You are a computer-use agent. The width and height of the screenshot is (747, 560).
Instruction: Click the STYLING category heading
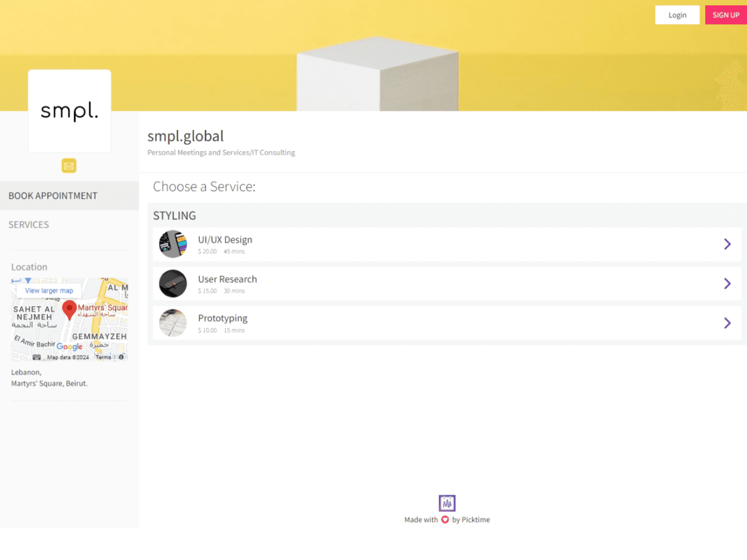point(175,216)
